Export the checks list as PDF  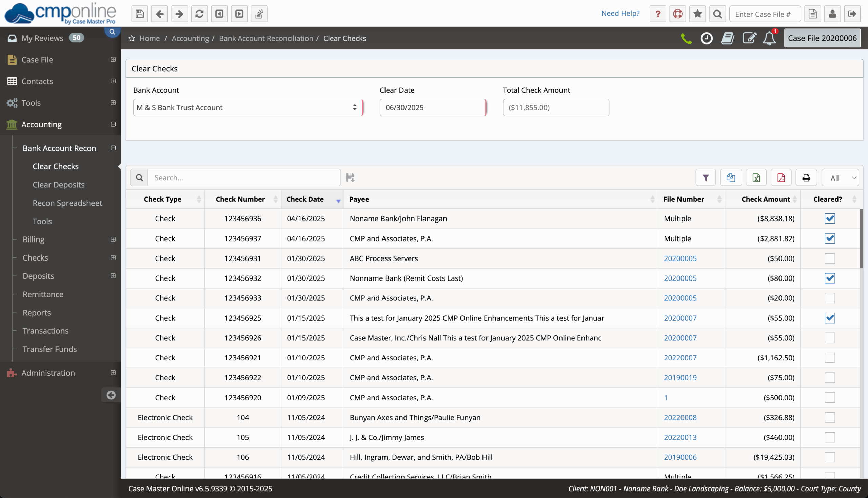tap(781, 177)
